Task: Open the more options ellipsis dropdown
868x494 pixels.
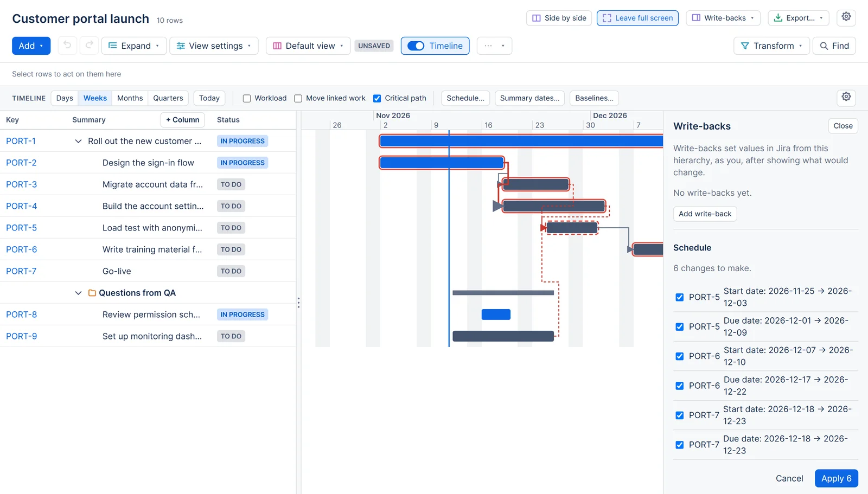Action: (x=494, y=46)
